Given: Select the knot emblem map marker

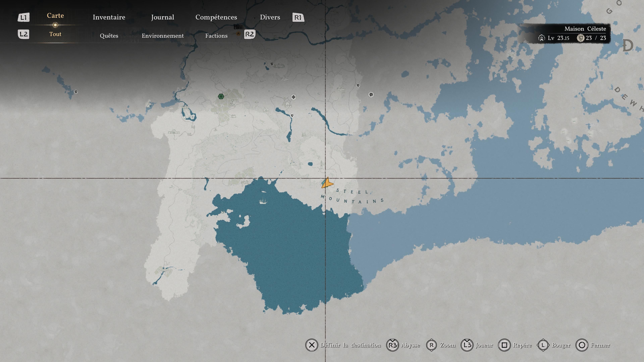Looking at the screenshot, I should pyautogui.click(x=293, y=97).
